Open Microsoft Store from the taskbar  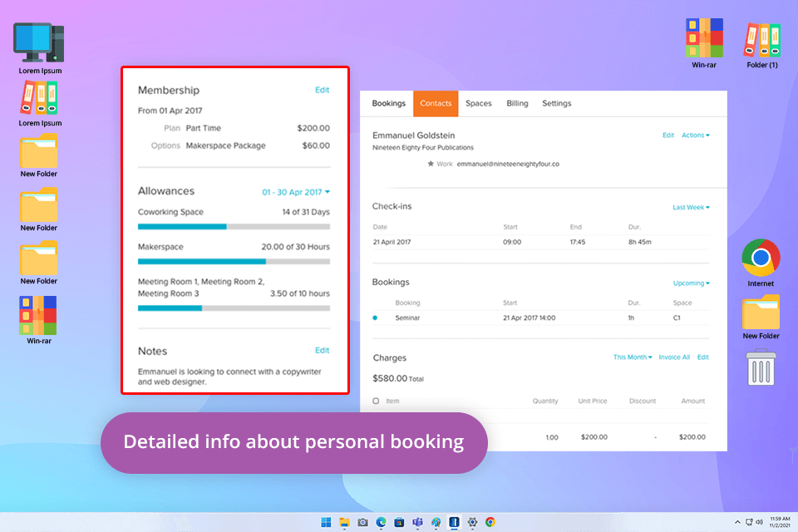pyautogui.click(x=400, y=522)
